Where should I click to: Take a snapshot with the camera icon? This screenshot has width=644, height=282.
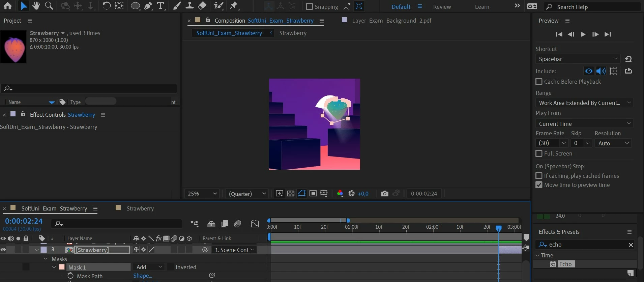click(x=385, y=193)
